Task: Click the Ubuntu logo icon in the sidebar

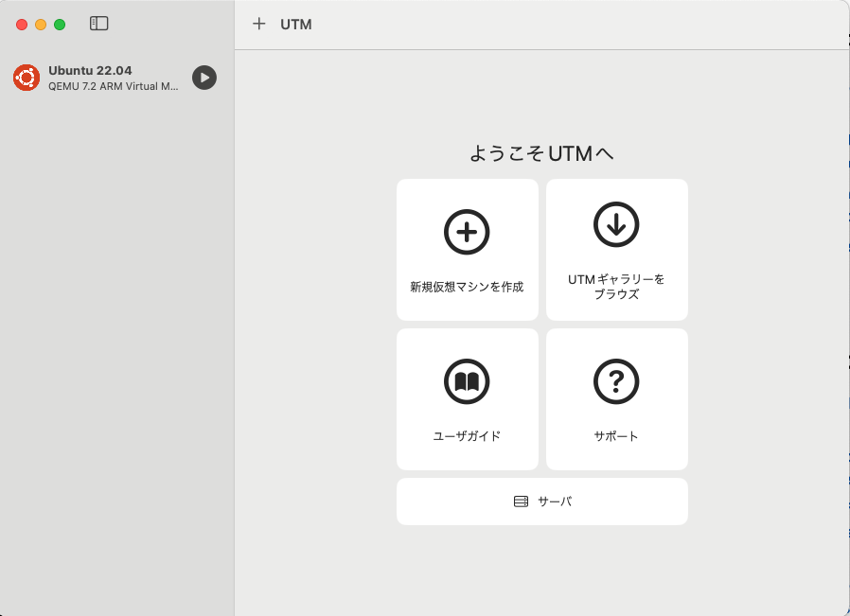Action: click(x=26, y=78)
